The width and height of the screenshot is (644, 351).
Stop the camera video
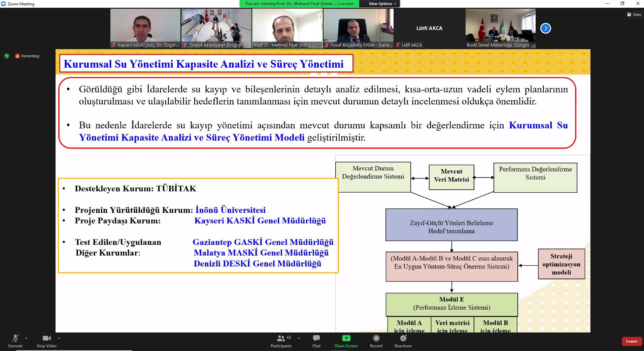(x=46, y=341)
